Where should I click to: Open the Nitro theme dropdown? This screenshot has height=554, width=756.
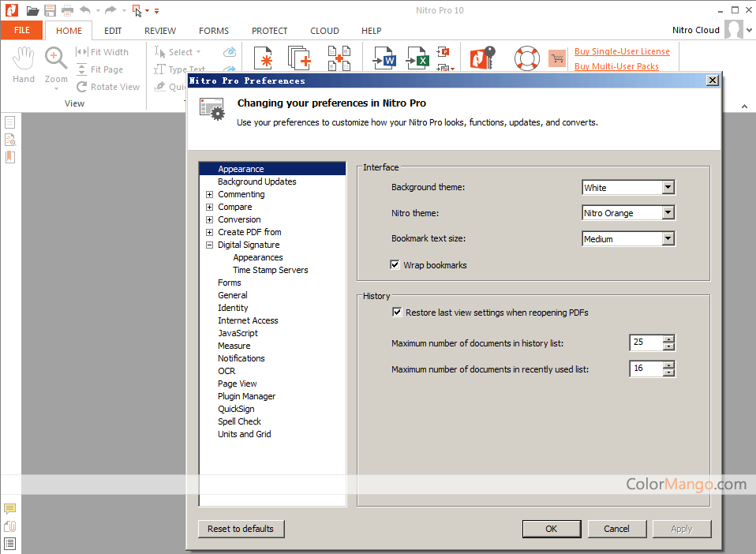tap(668, 213)
